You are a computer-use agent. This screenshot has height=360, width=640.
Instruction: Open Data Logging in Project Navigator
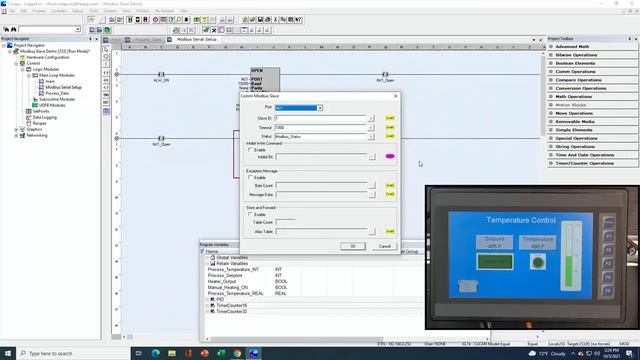pos(44,118)
